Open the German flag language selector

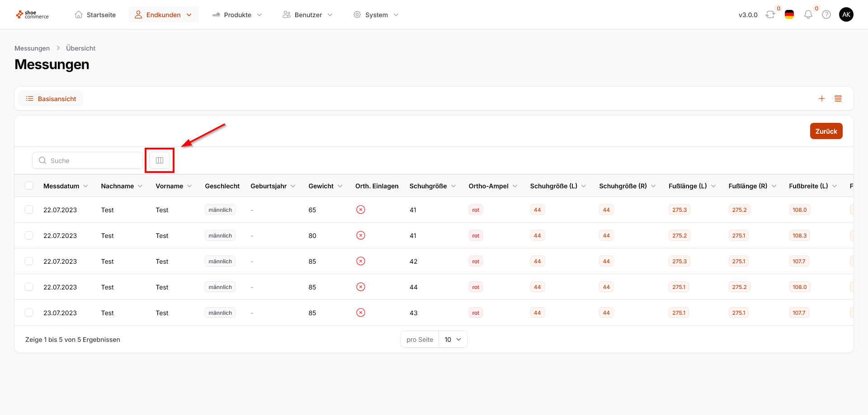click(789, 14)
